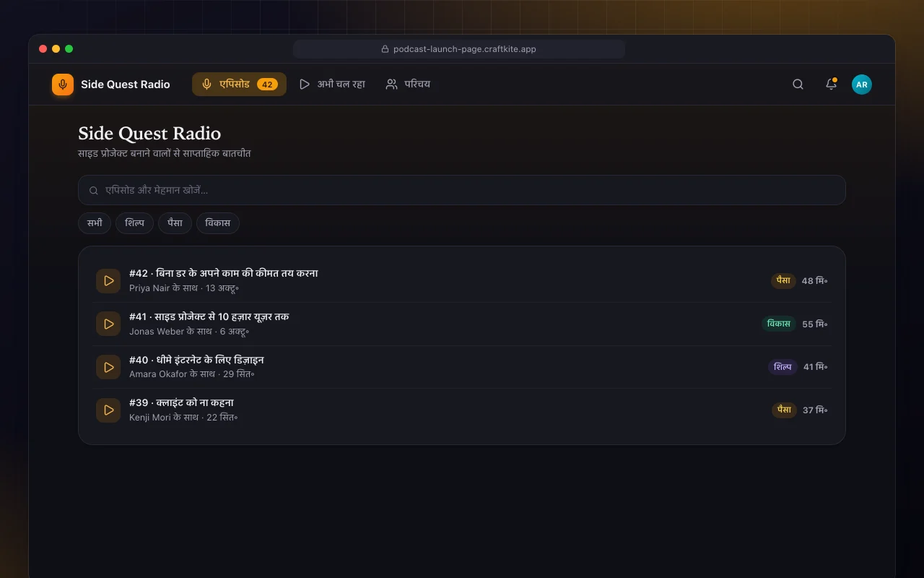Image resolution: width=924 pixels, height=578 pixels.
Task: Open the AR user avatar menu
Action: pos(861,85)
